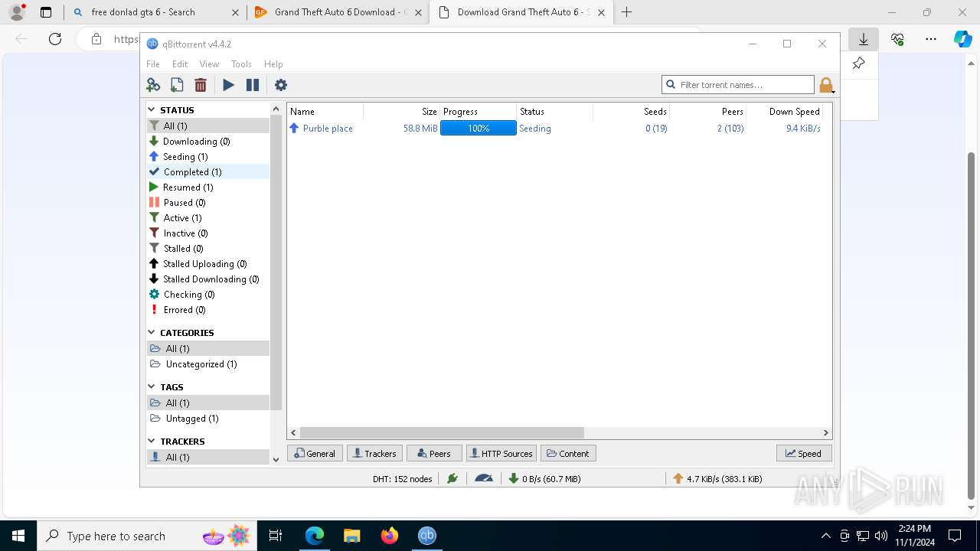This screenshot has width=980, height=551.
Task: Click the download speed status entry
Action: [x=544, y=478]
